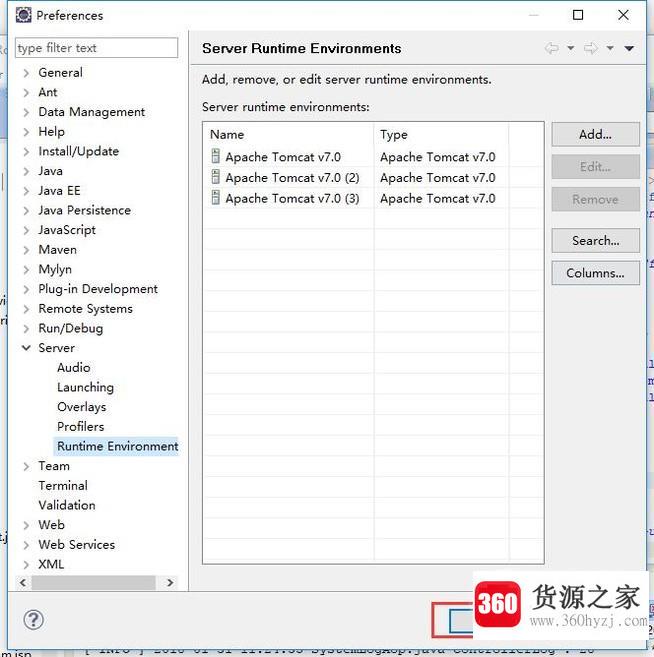
Task: Select Audio under Server
Action: [74, 367]
